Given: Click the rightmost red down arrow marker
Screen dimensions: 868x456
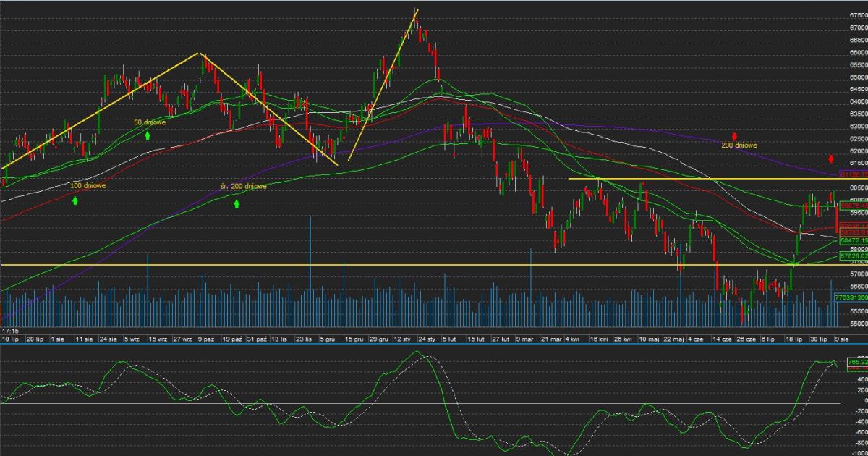Looking at the screenshot, I should tap(831, 159).
